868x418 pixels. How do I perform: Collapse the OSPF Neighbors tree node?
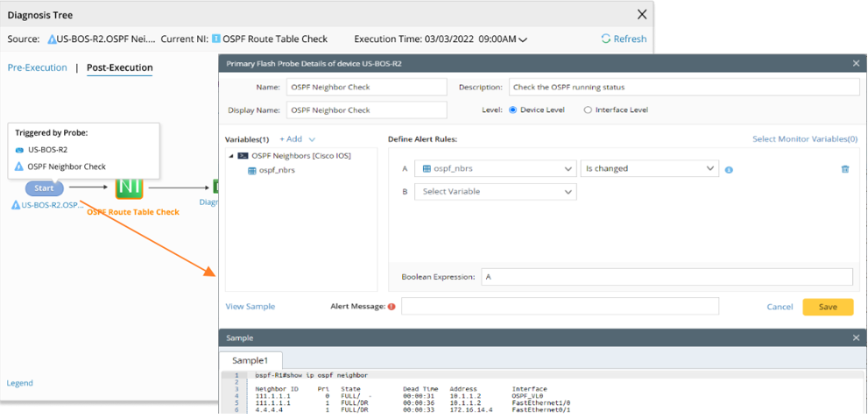click(232, 155)
